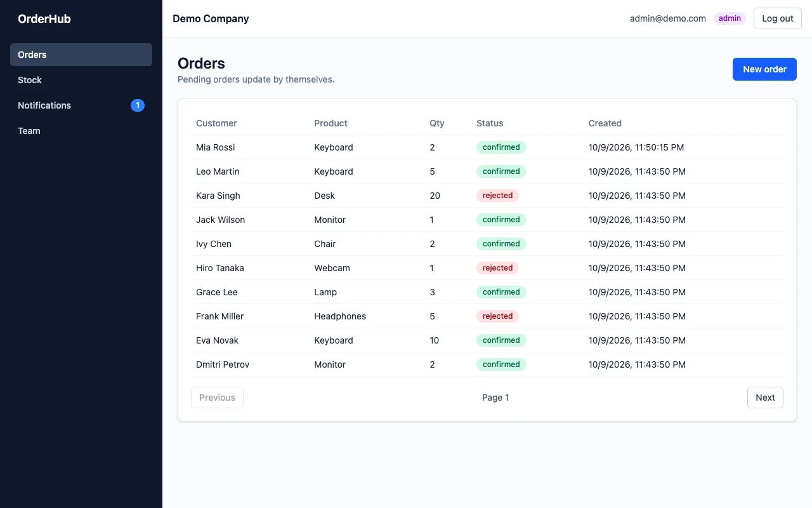Click the Page 1 indicator
The height and width of the screenshot is (508, 812).
[x=495, y=398]
